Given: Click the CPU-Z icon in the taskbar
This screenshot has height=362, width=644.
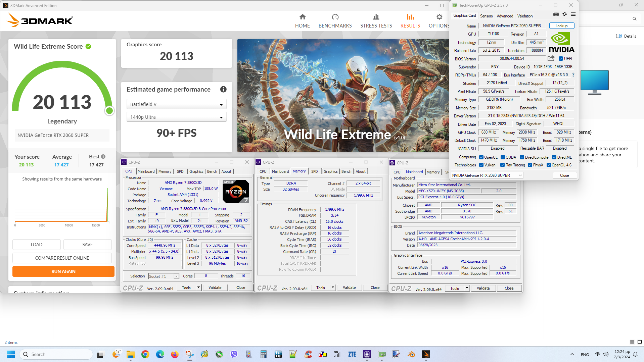Looking at the screenshot, I should [367, 354].
